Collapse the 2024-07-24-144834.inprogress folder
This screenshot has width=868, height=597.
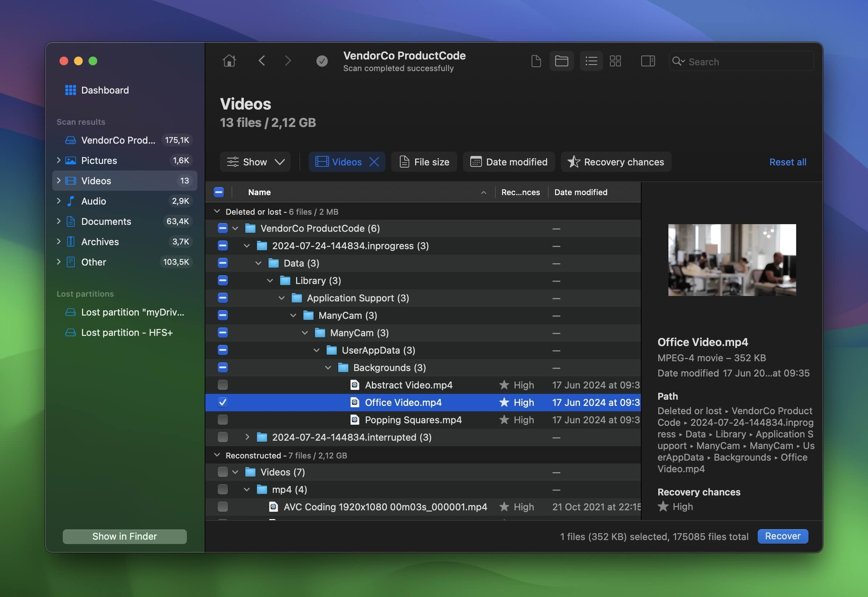[x=246, y=246]
